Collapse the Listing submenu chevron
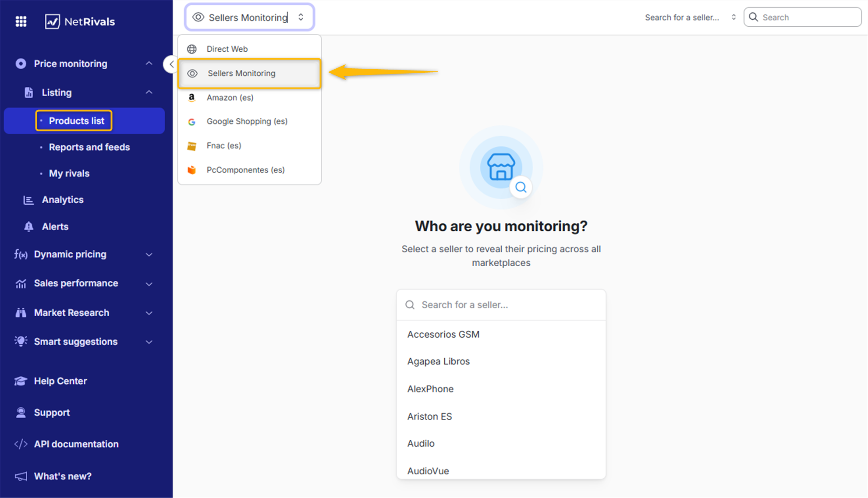This screenshot has height=498, width=868. click(149, 92)
